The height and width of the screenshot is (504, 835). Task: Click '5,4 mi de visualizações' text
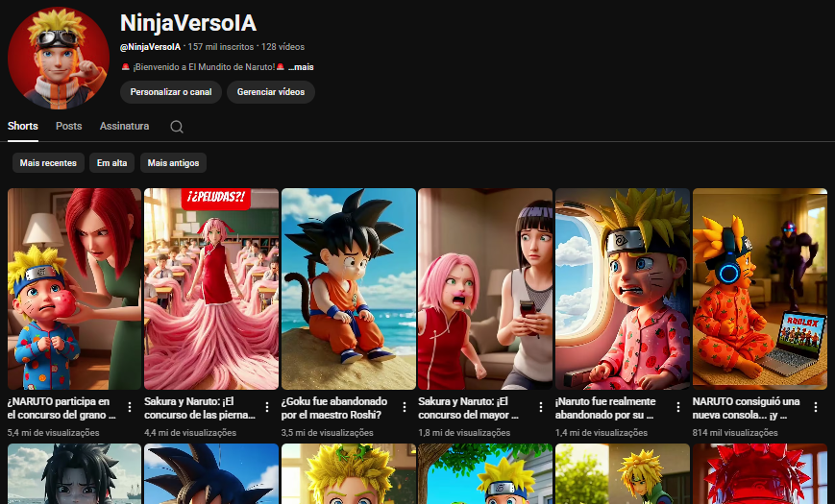(x=53, y=433)
